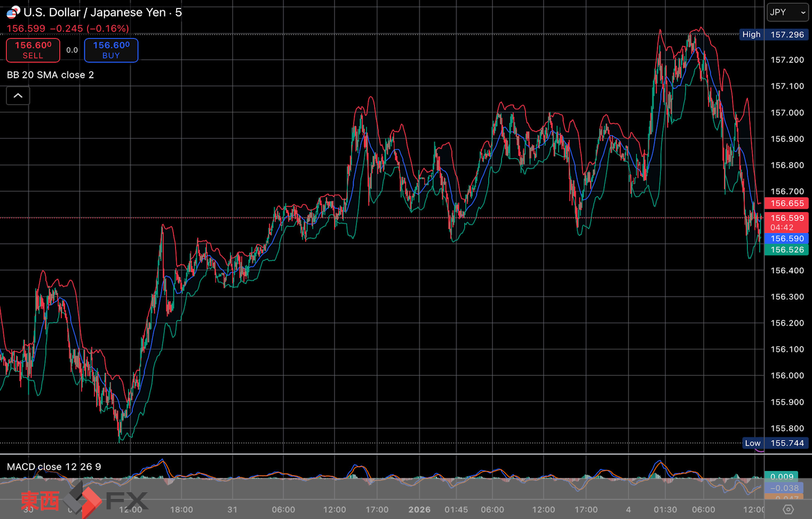The width and height of the screenshot is (812, 519).
Task: Open chart settings hexagon gear icon
Action: (x=788, y=509)
